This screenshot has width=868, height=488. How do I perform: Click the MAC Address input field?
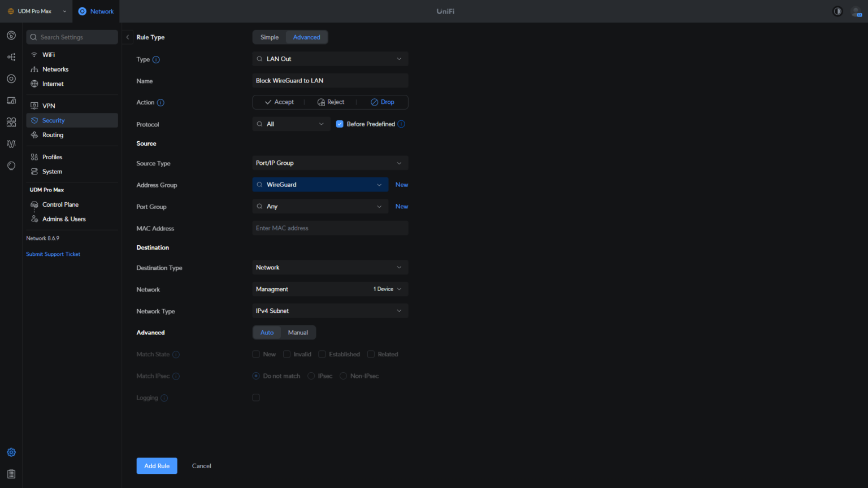[330, 228]
